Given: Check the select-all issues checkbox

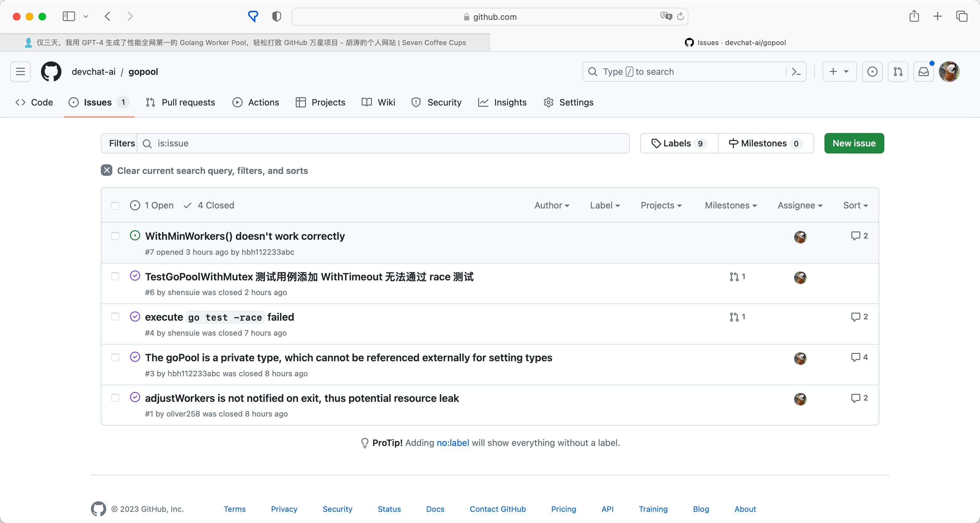Looking at the screenshot, I should [115, 206].
